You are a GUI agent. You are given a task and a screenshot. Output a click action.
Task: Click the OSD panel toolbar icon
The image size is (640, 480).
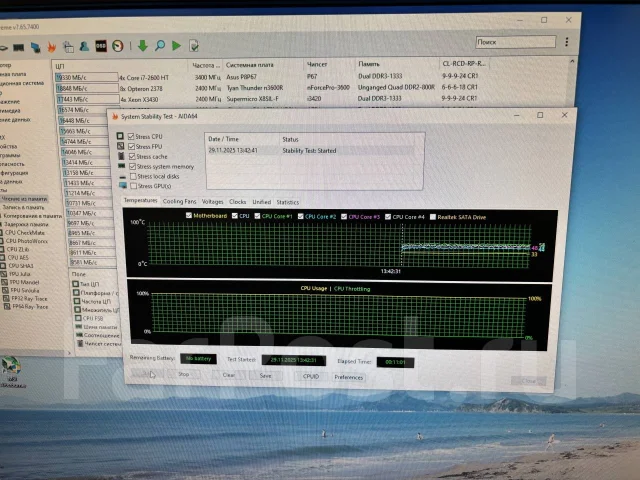coord(101,46)
